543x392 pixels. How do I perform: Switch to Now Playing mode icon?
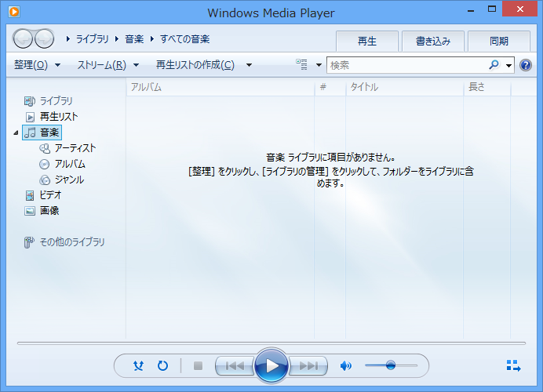513,365
